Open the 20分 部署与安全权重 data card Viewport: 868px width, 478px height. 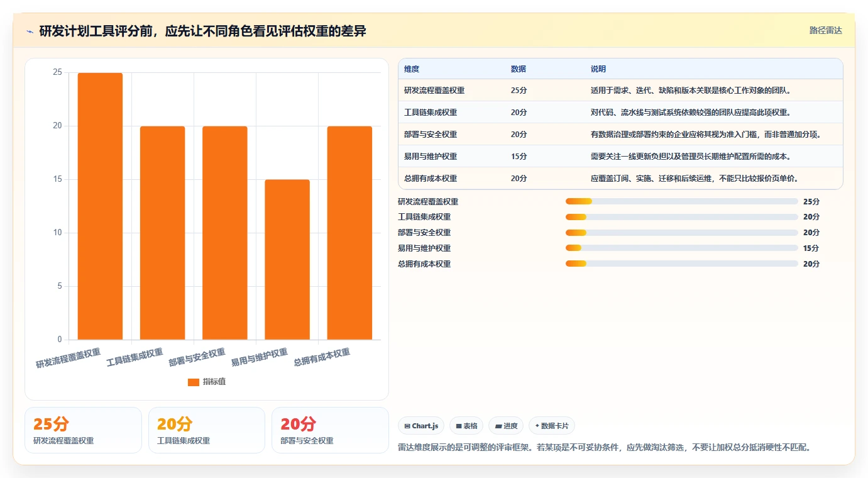click(330, 430)
